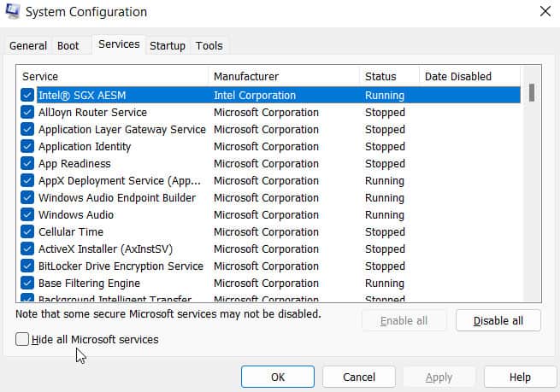The width and height of the screenshot is (560, 392).
Task: Uncheck the Cellular Time service checkbox
Action: pyautogui.click(x=27, y=232)
